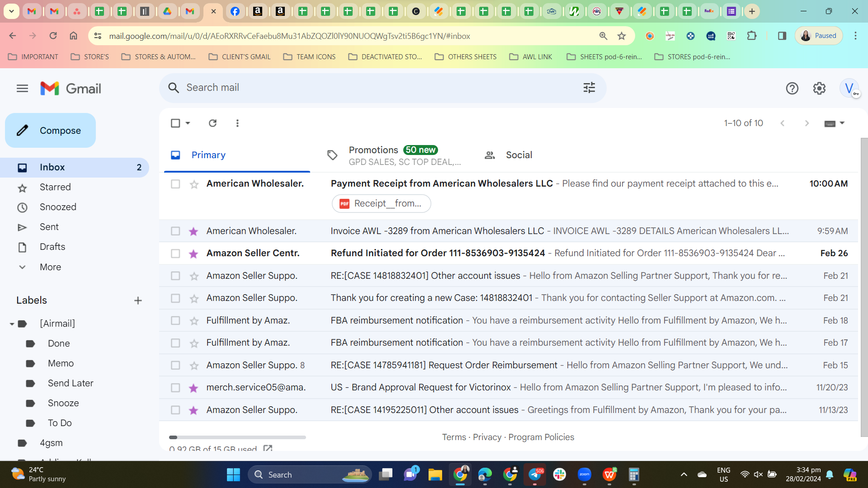
Task: Star the Feb 18 FBA reimbursement email
Action: (x=194, y=321)
